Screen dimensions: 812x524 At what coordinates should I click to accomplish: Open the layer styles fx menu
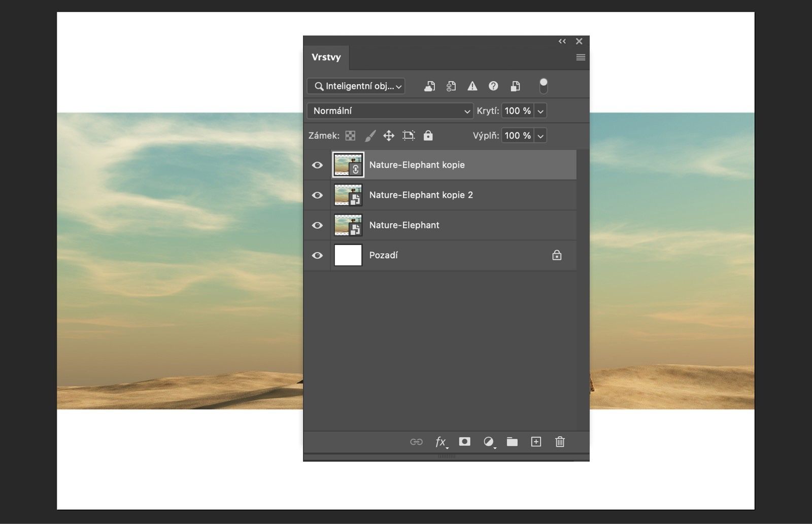(441, 442)
